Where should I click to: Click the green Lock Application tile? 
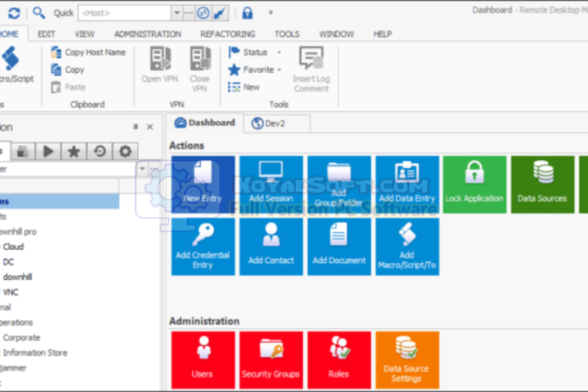coord(474,185)
